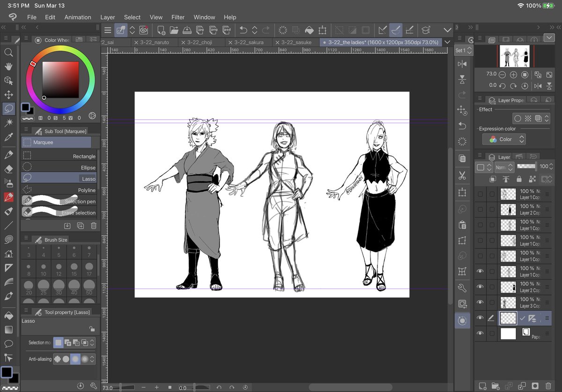Hide the Paper layer
Image resolution: width=562 pixels, height=392 pixels.
(480, 334)
